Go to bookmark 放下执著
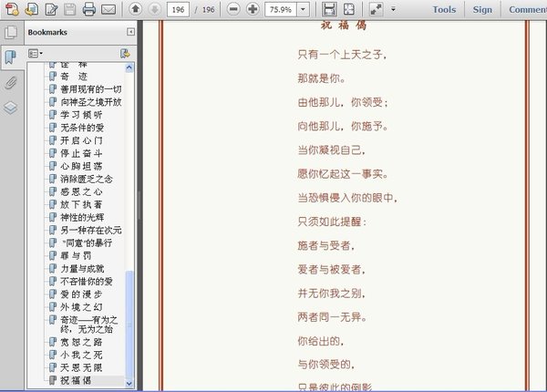The height and width of the screenshot is (392, 547). pos(81,204)
